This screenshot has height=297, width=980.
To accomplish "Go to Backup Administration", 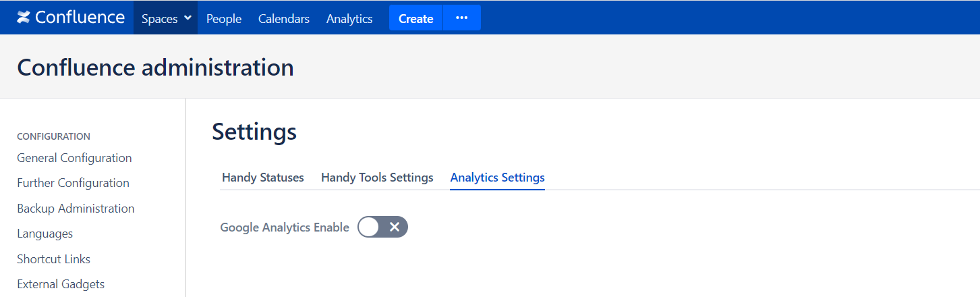I will click(x=76, y=209).
